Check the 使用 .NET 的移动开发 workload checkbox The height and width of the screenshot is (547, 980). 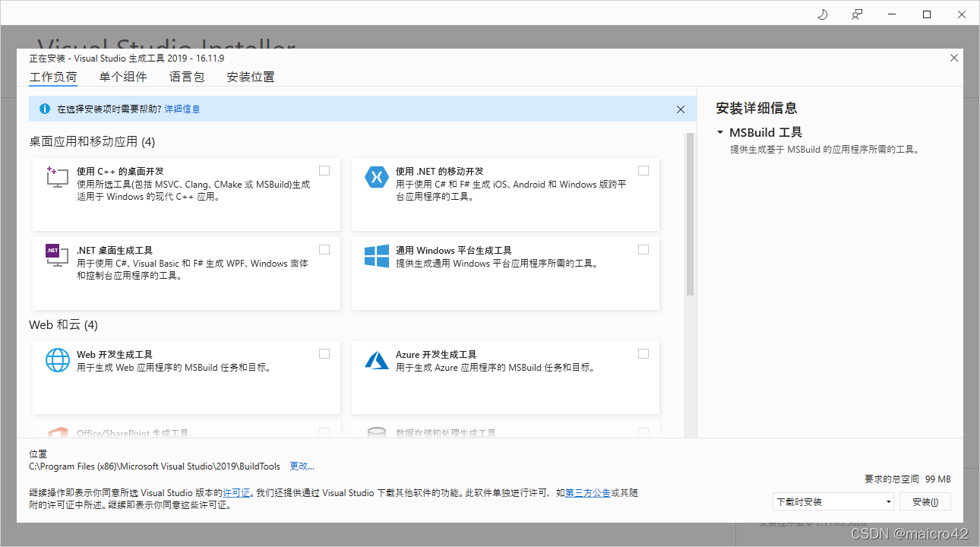(643, 170)
